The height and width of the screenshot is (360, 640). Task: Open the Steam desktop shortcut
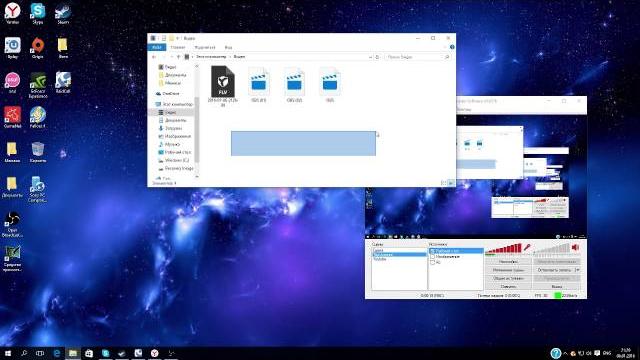(63, 13)
